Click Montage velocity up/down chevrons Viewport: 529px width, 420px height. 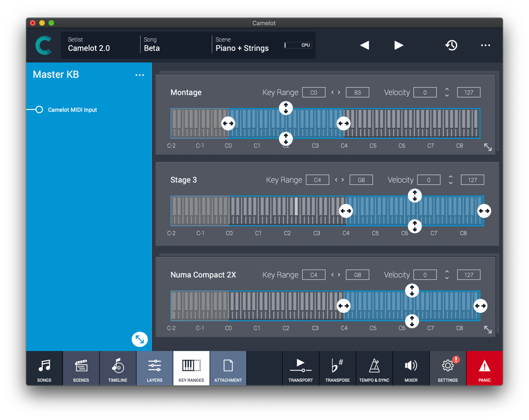tap(447, 93)
